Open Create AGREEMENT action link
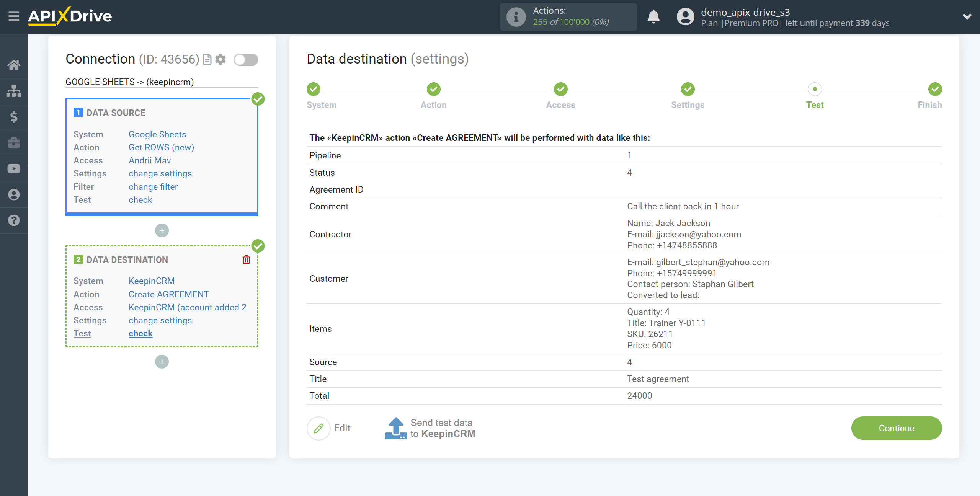 click(168, 294)
